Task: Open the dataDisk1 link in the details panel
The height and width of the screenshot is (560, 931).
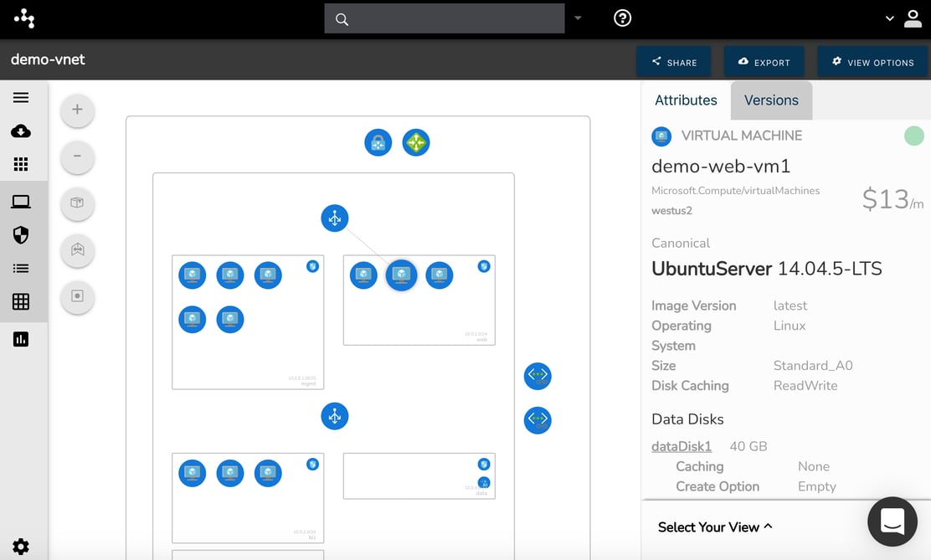Action: (681, 446)
